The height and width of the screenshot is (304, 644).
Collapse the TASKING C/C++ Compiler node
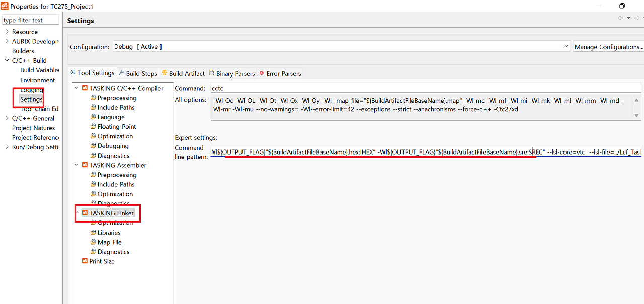(77, 88)
